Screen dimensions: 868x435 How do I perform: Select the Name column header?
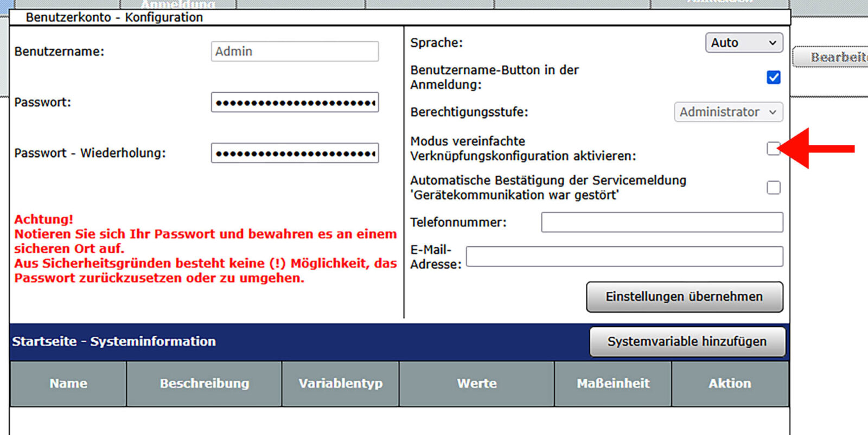pos(68,383)
